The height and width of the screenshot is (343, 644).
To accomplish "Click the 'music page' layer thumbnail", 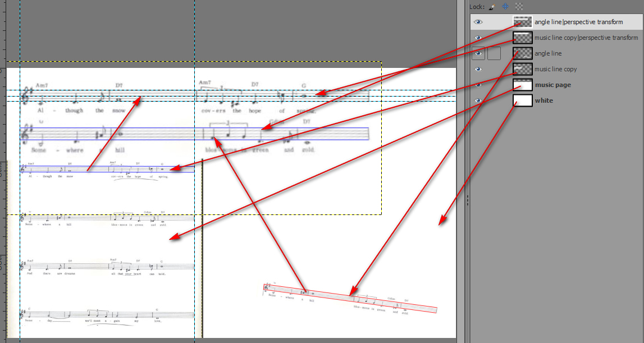I will click(522, 85).
